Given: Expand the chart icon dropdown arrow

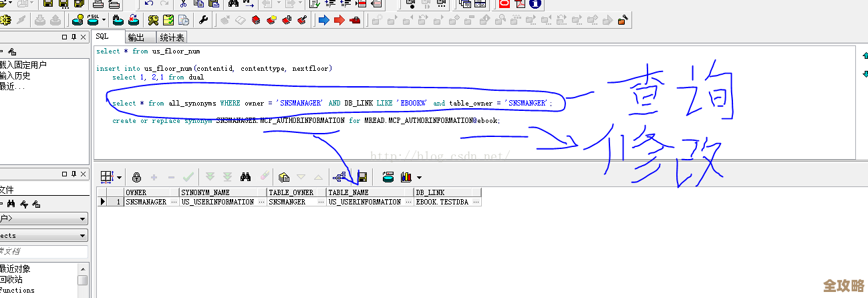Looking at the screenshot, I should (419, 178).
